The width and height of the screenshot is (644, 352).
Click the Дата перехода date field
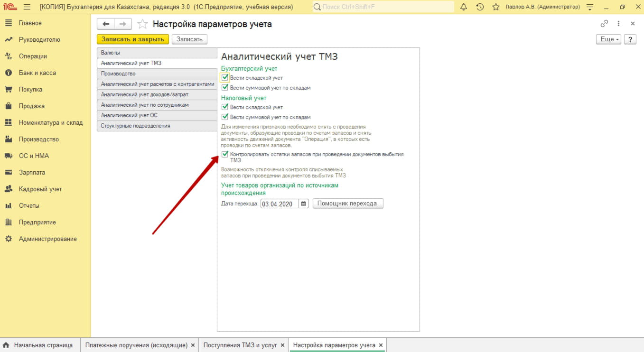[x=279, y=204]
